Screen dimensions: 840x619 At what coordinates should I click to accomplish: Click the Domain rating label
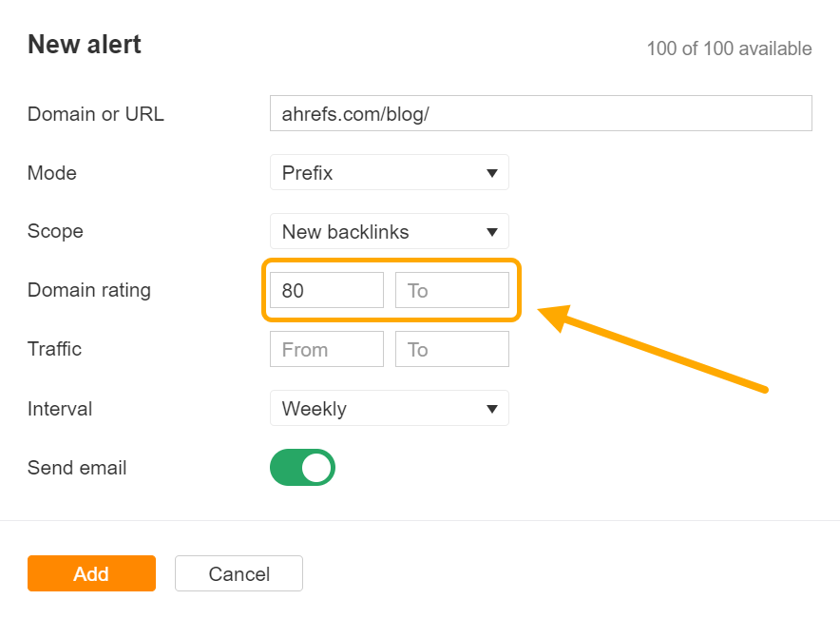[89, 290]
